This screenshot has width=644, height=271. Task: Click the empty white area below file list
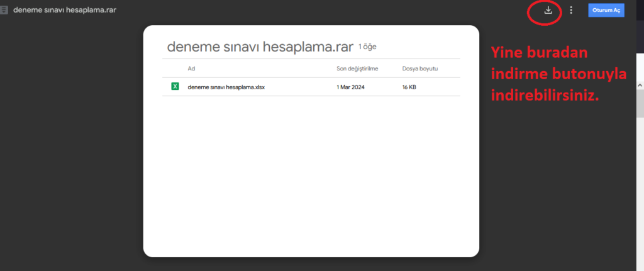pos(311,176)
